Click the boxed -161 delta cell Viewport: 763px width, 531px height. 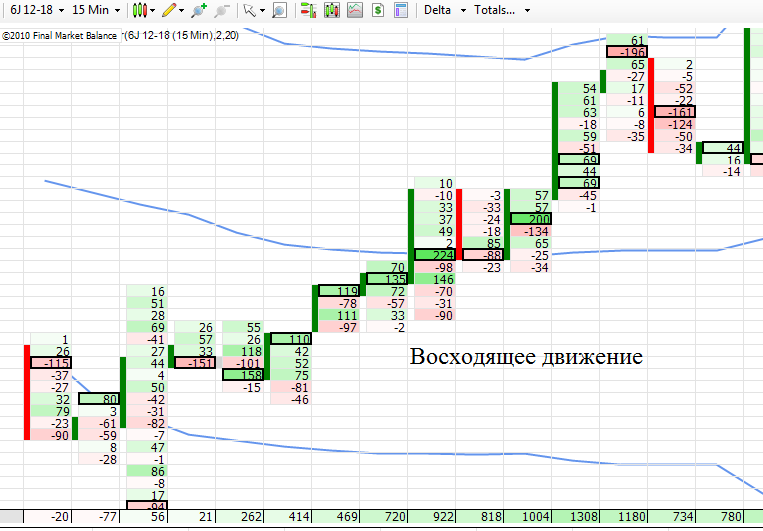[675, 111]
